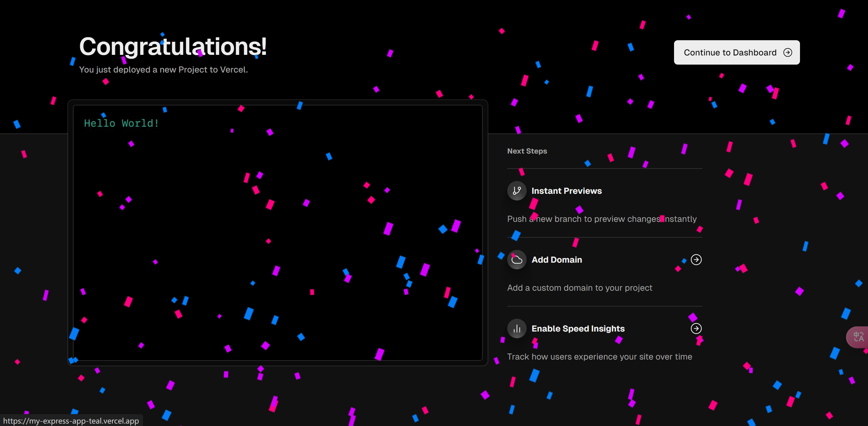Click the arrow icon inside Continue to Dashboard
Viewport: 868px width, 426px height.
pos(787,52)
